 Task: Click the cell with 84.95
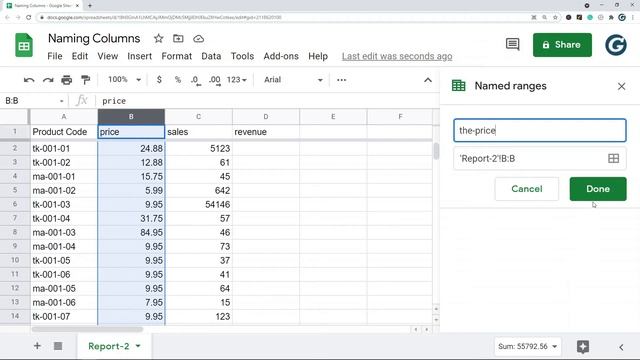click(x=131, y=232)
